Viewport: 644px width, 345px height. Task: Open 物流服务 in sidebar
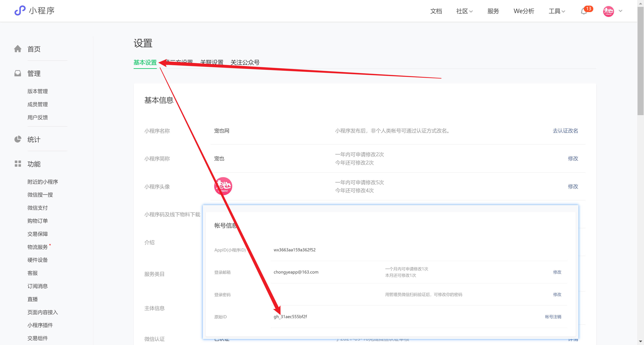point(37,247)
